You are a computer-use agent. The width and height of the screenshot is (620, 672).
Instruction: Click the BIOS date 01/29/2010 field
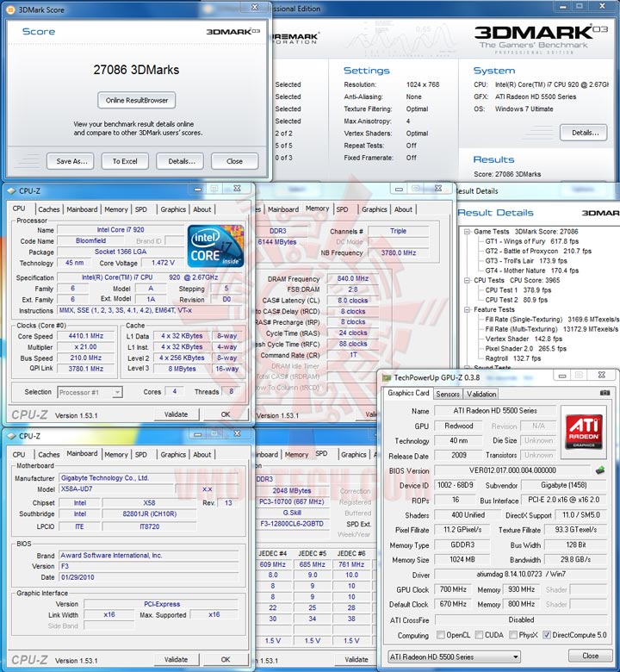pos(149,577)
